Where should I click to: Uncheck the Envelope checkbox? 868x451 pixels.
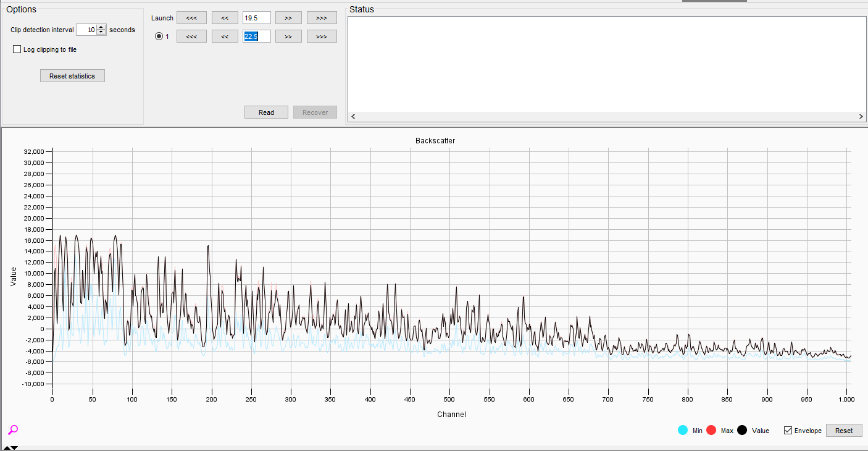pos(788,431)
